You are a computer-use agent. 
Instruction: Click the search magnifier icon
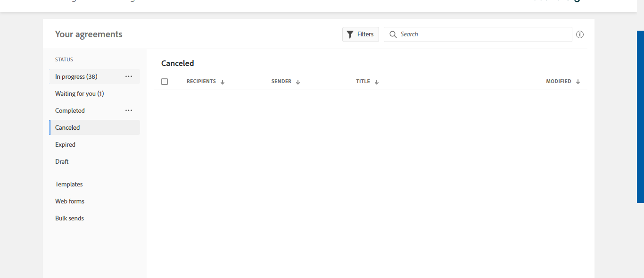tap(393, 34)
